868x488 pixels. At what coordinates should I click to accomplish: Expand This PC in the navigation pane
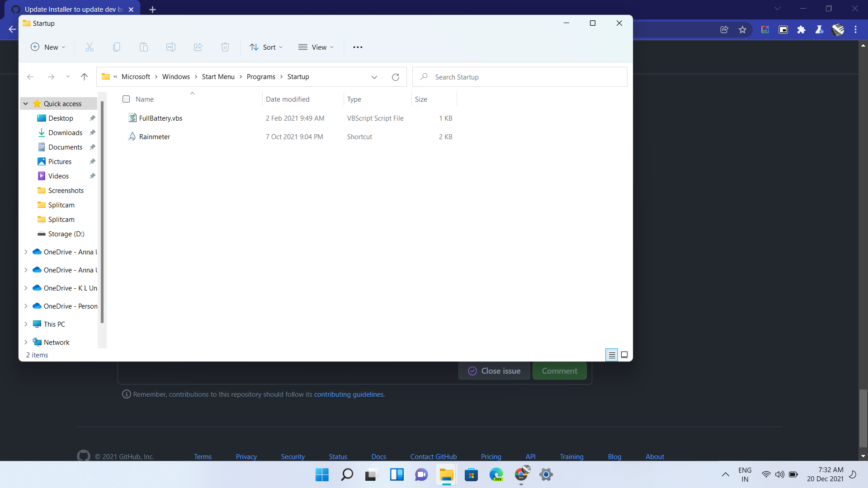[25, 324]
